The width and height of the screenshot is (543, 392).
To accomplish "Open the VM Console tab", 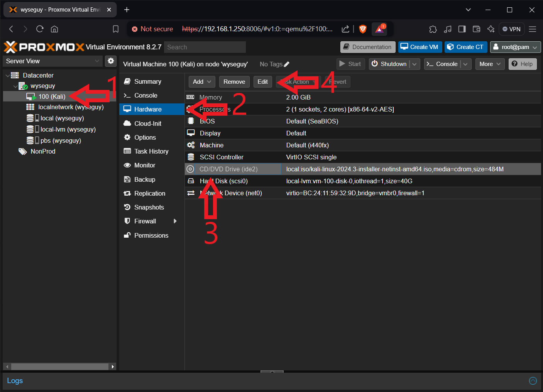I will [152, 95].
